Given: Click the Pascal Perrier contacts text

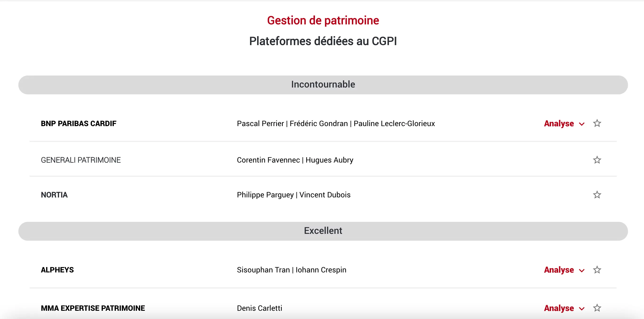Looking at the screenshot, I should coord(336,124).
